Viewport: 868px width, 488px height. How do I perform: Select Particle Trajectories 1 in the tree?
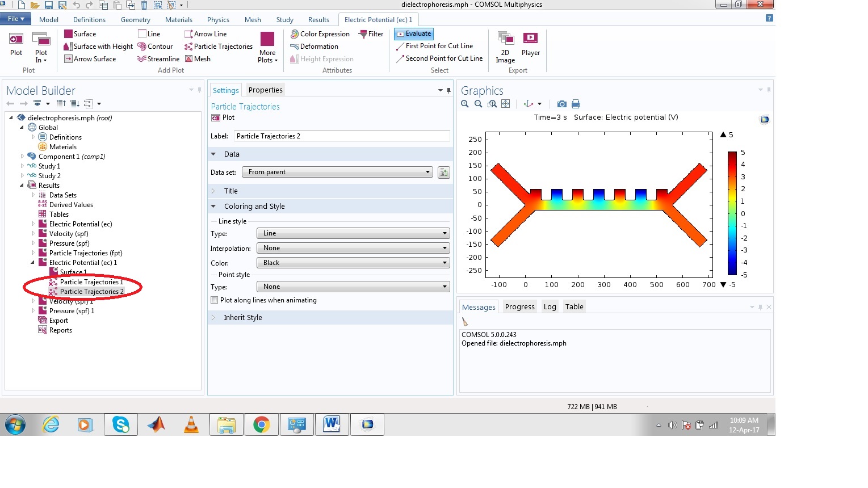(x=91, y=282)
